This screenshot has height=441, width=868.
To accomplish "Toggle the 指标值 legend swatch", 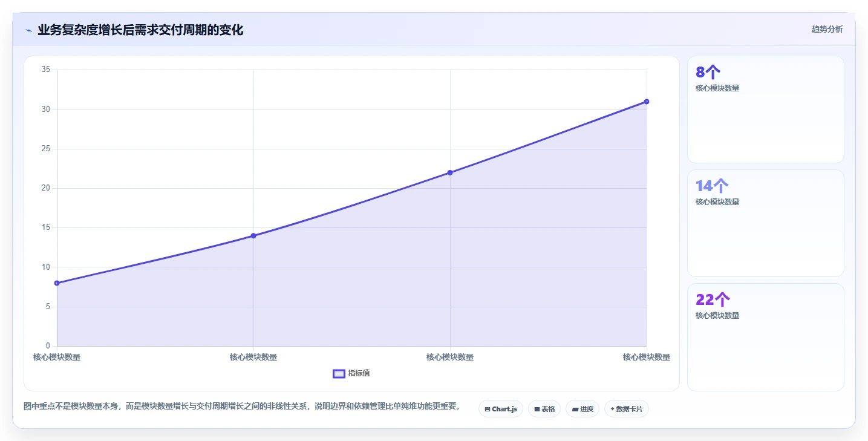I will pyautogui.click(x=339, y=373).
